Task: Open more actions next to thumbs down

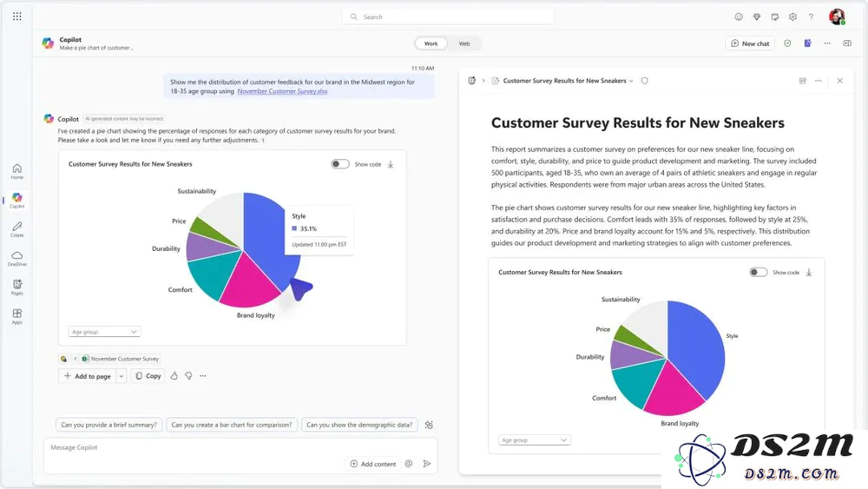Action: pos(203,375)
